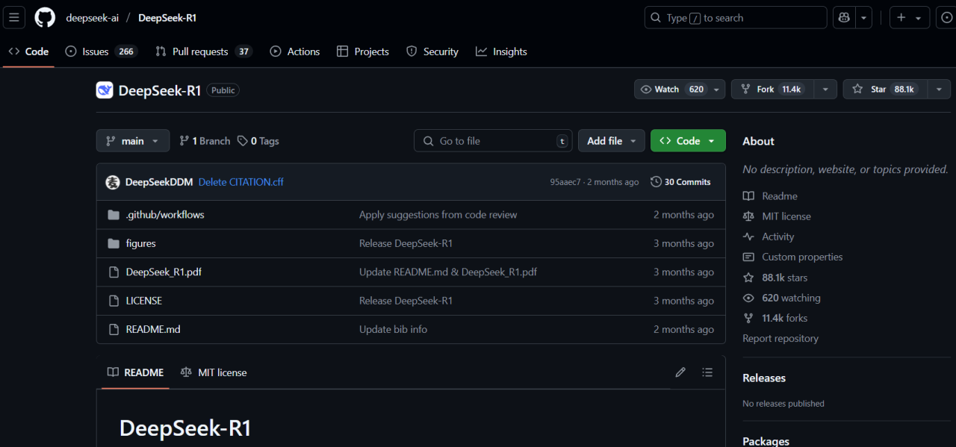Click the DeepSeekDDM author avatar
Viewport: 956px width, 447px height.
[112, 182]
